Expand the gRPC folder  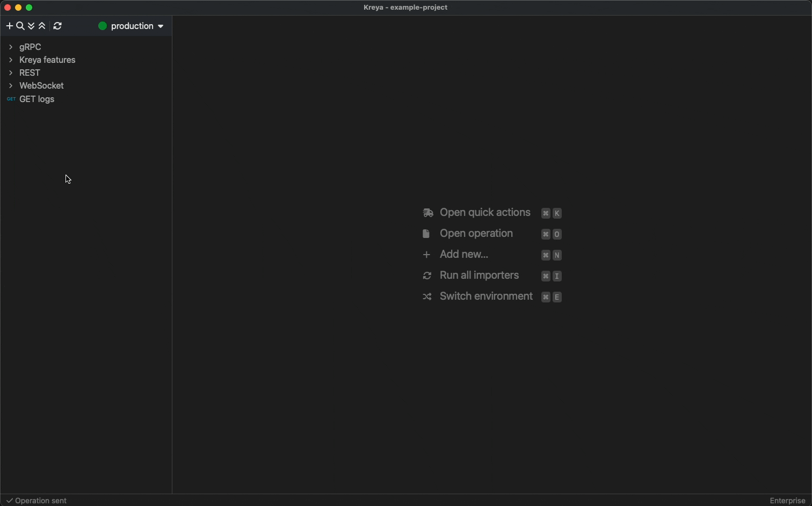pyautogui.click(x=11, y=47)
